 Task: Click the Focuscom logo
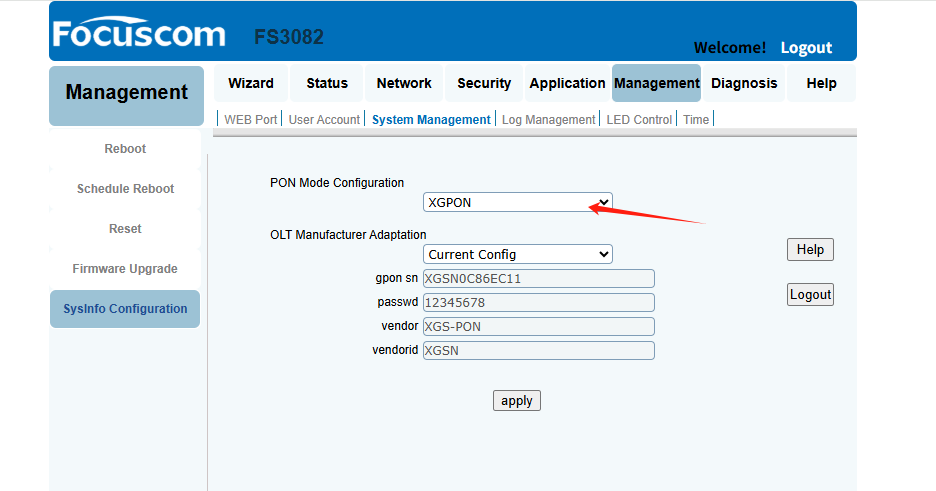pos(139,33)
